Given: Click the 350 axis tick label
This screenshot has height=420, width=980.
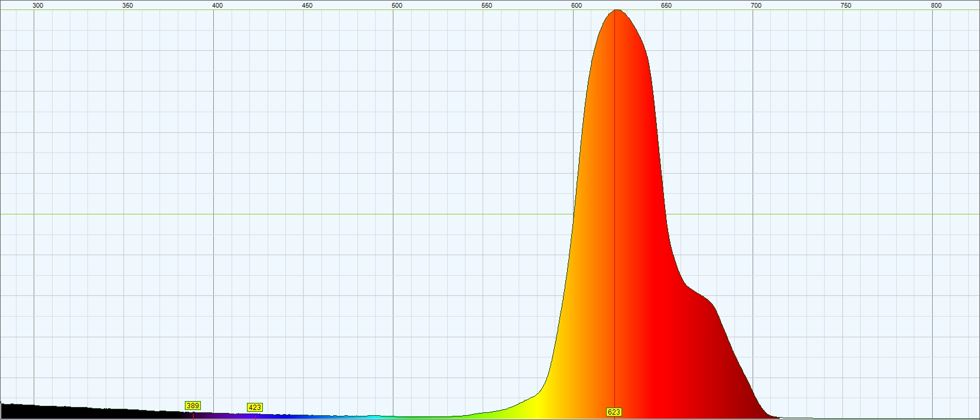Looking at the screenshot, I should (x=128, y=5).
